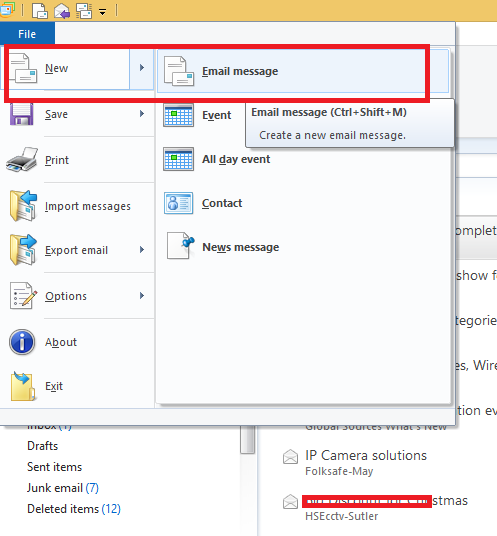
Task: Click the New email icon in quick access toolbar
Action: (x=40, y=10)
